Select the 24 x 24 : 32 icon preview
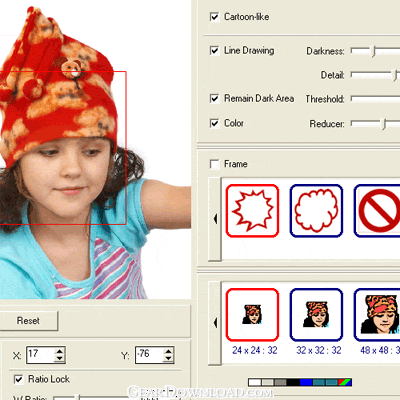 coord(252,315)
